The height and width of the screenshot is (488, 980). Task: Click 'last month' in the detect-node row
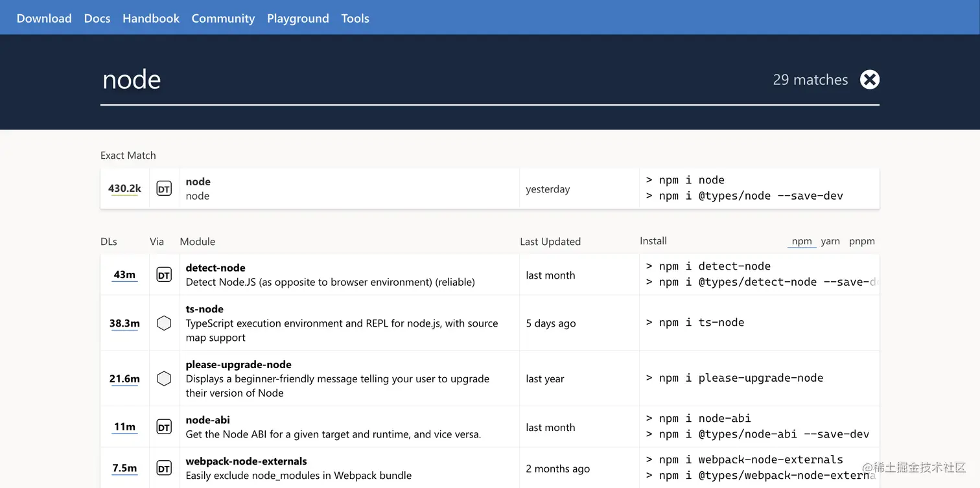click(x=550, y=275)
